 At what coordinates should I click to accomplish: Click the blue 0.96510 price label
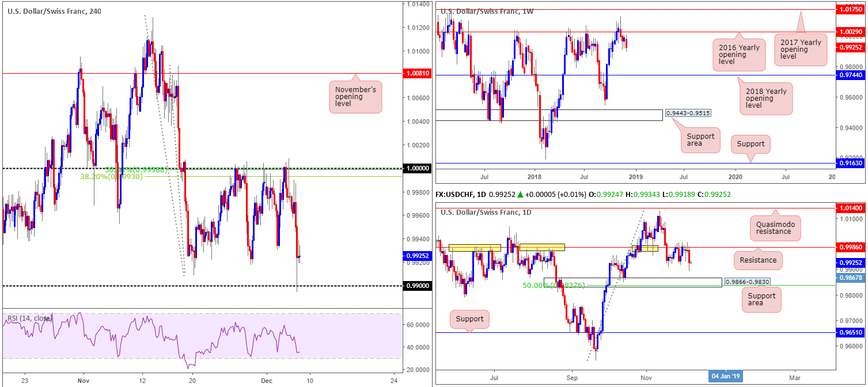(x=851, y=332)
